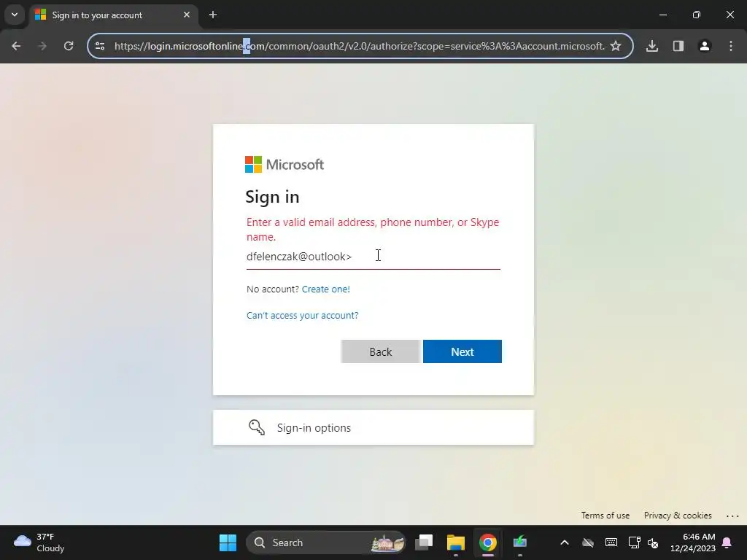Image resolution: width=747 pixels, height=560 pixels.
Task: Toggle the Chrome side panel icon
Action: 678,46
